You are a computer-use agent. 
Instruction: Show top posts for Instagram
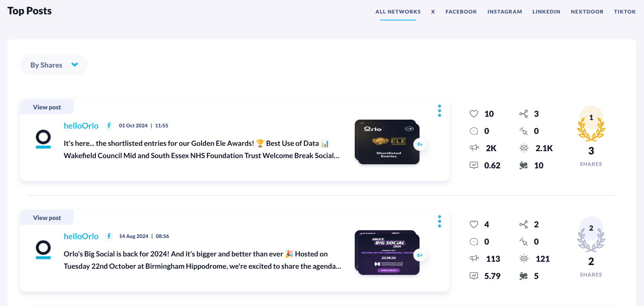pyautogui.click(x=504, y=12)
